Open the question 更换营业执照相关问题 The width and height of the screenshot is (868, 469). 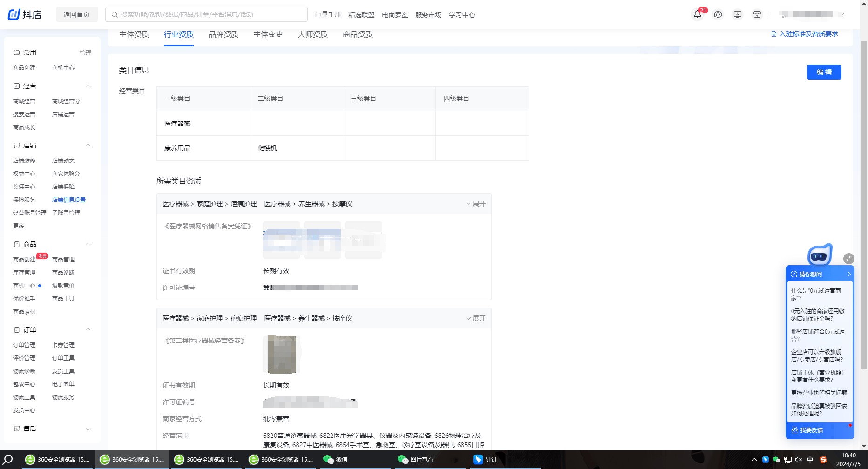coord(819,393)
